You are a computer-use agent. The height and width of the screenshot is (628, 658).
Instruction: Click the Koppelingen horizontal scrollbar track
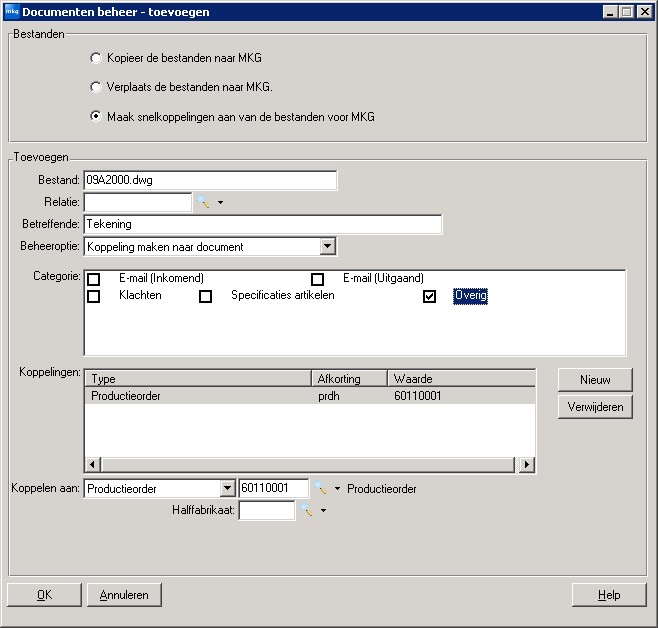point(310,465)
